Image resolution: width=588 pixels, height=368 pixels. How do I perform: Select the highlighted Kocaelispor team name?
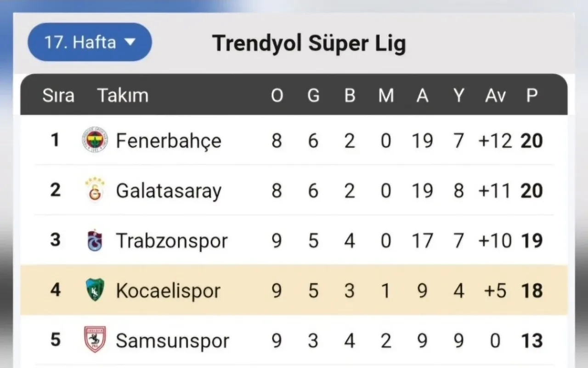(x=168, y=291)
